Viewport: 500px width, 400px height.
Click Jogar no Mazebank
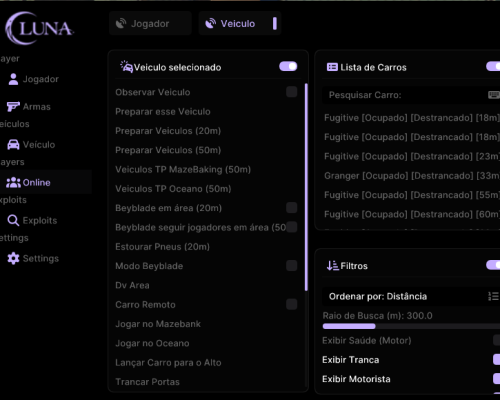click(158, 324)
